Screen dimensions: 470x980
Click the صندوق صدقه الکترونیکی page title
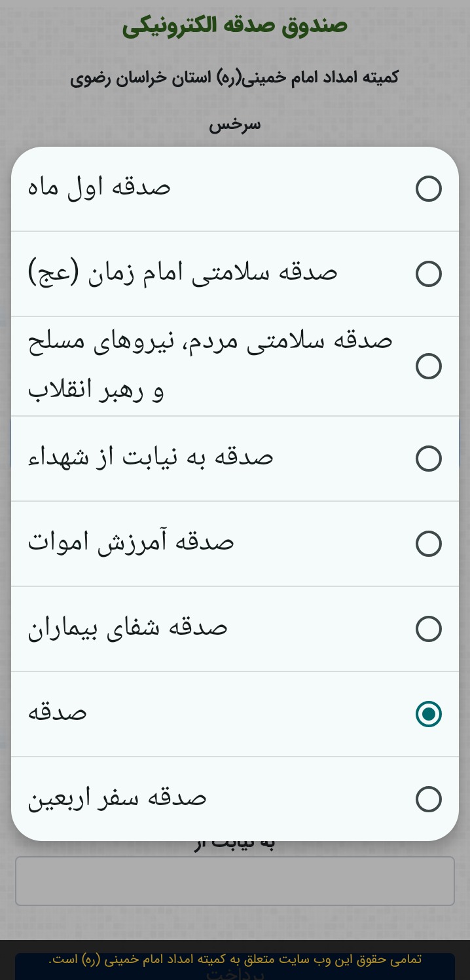click(234, 26)
